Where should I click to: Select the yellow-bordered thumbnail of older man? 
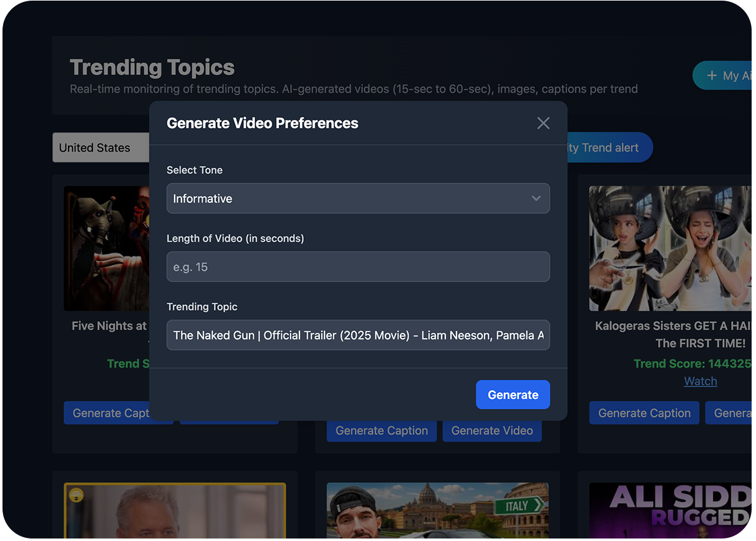[x=175, y=510]
